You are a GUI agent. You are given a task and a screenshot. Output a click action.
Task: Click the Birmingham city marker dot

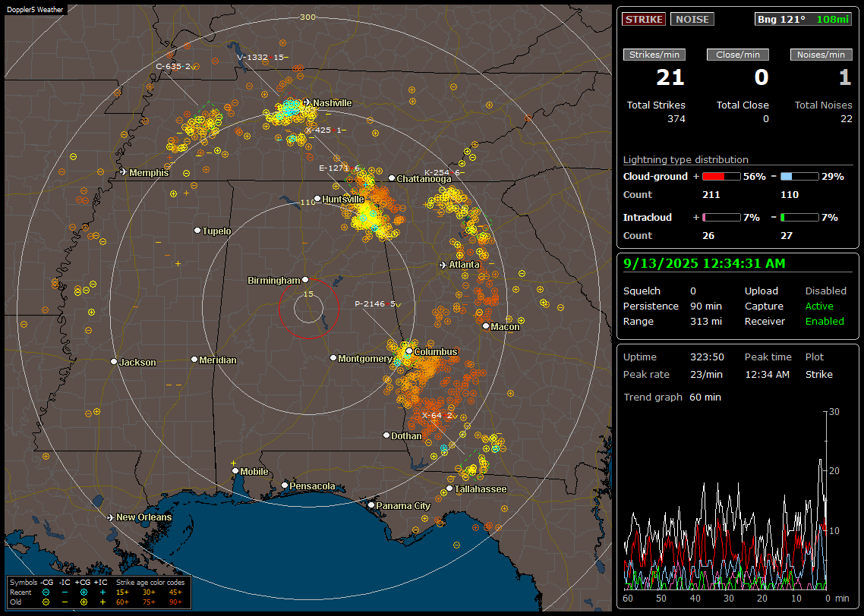pos(305,280)
